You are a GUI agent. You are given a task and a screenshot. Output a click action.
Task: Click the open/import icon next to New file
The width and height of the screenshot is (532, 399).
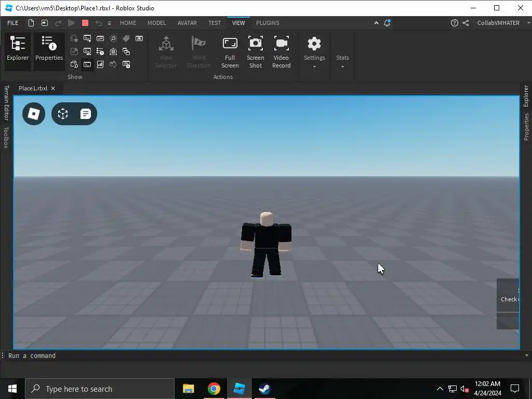coord(45,23)
